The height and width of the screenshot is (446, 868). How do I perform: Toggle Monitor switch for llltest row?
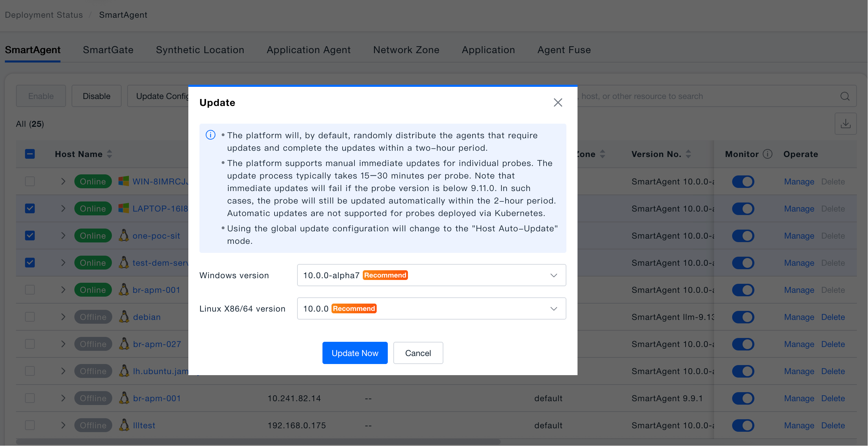743,425
